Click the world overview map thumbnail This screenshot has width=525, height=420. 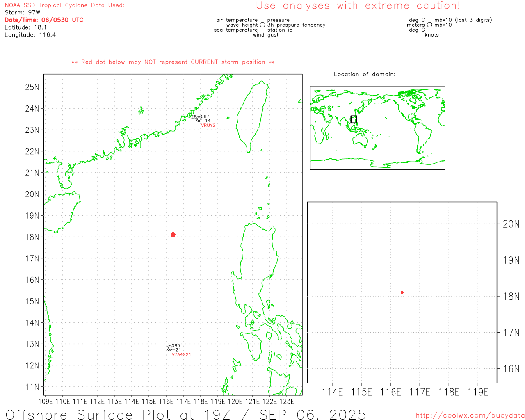[x=377, y=128]
